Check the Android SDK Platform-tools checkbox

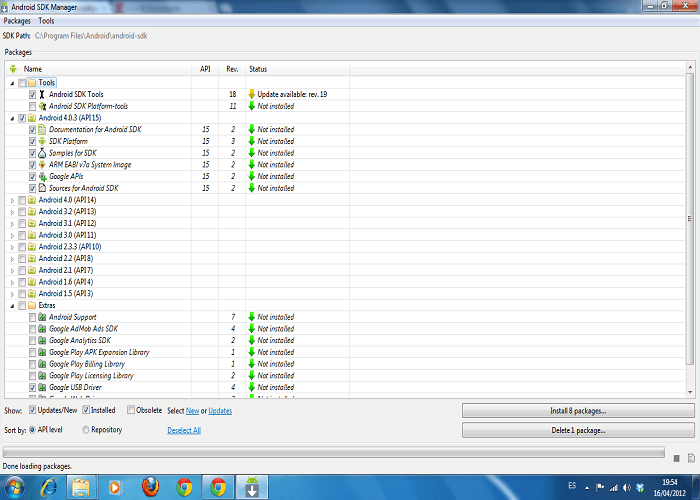(32, 106)
